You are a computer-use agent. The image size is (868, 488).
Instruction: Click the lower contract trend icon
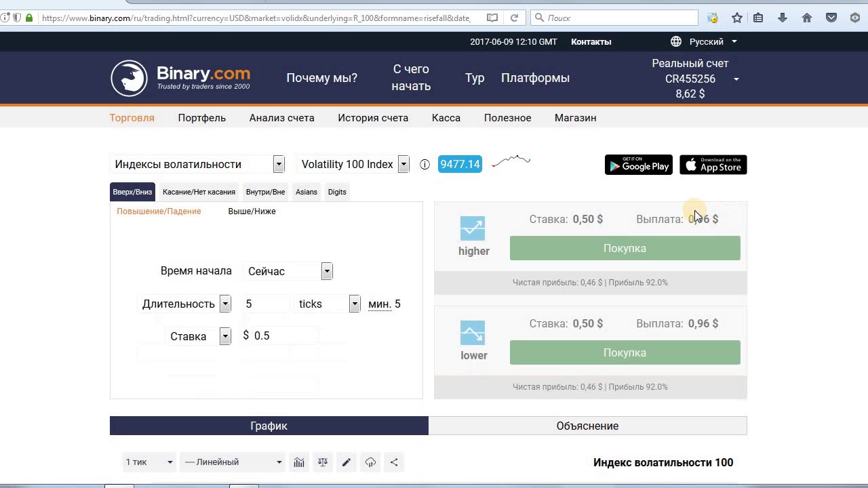pyautogui.click(x=473, y=333)
